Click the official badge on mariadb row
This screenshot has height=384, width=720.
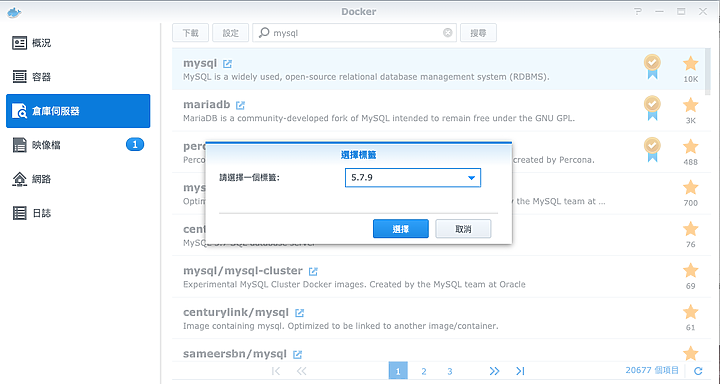tap(652, 108)
